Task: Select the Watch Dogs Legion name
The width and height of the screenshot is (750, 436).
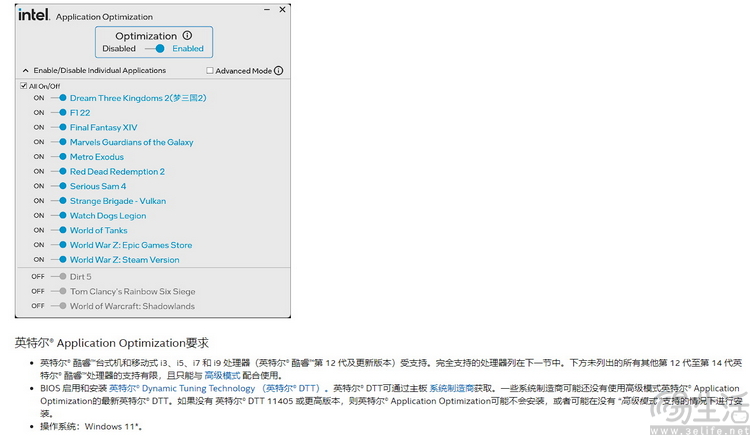Action: pos(108,216)
